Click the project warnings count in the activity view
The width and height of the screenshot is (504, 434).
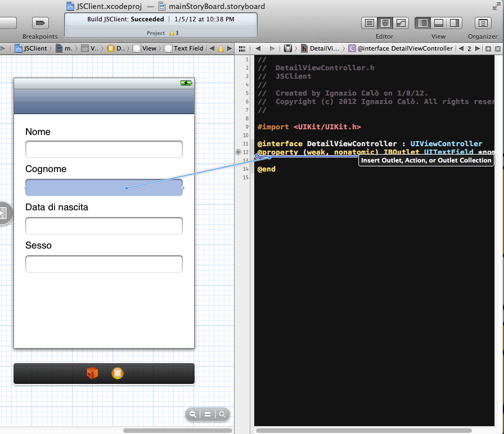pyautogui.click(x=174, y=33)
